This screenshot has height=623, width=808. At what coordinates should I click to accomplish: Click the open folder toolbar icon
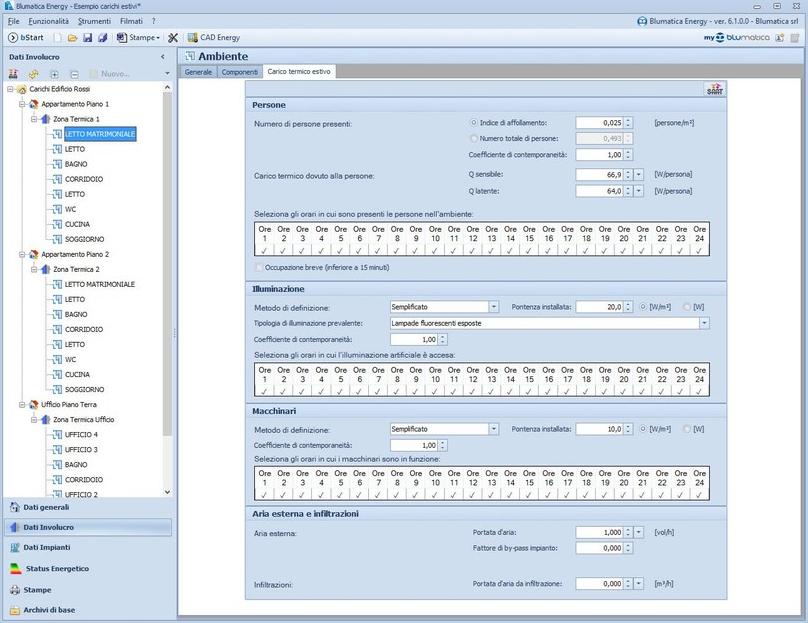click(x=72, y=38)
